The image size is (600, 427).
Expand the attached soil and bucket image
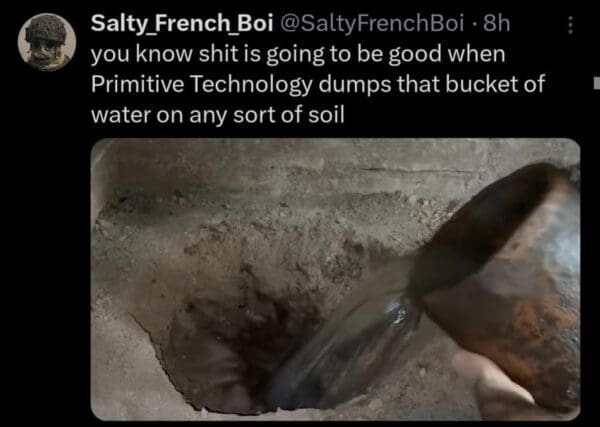click(x=335, y=279)
